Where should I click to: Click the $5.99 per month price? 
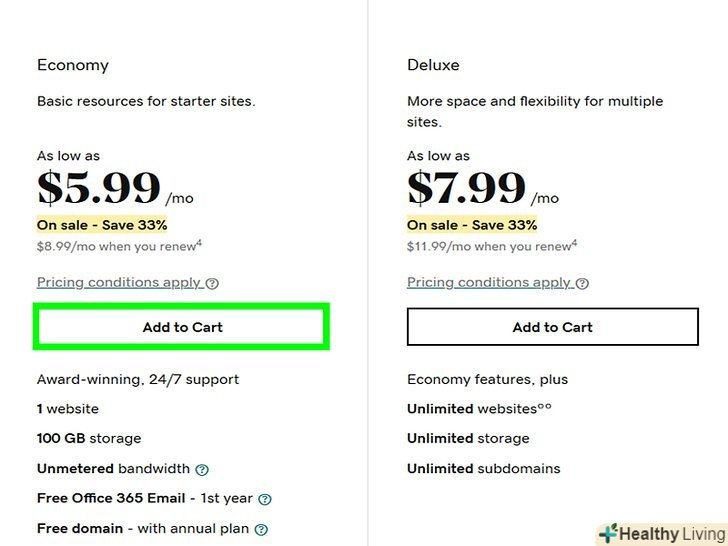[x=100, y=189]
